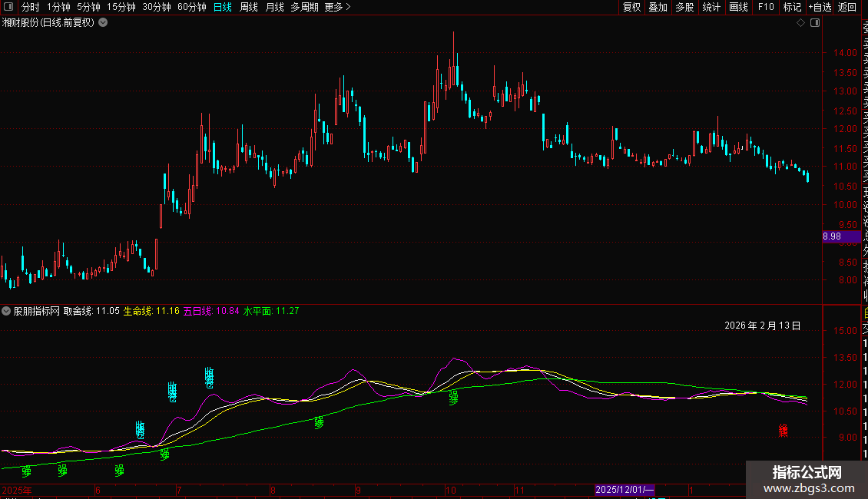The height and width of the screenshot is (499, 868).
Task: Expand the 湘财股份 chart title dropdown
Action: coord(104,23)
